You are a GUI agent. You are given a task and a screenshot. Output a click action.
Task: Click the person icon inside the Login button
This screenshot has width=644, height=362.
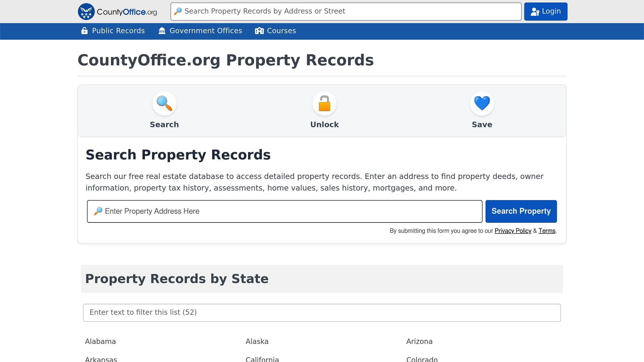coord(535,11)
